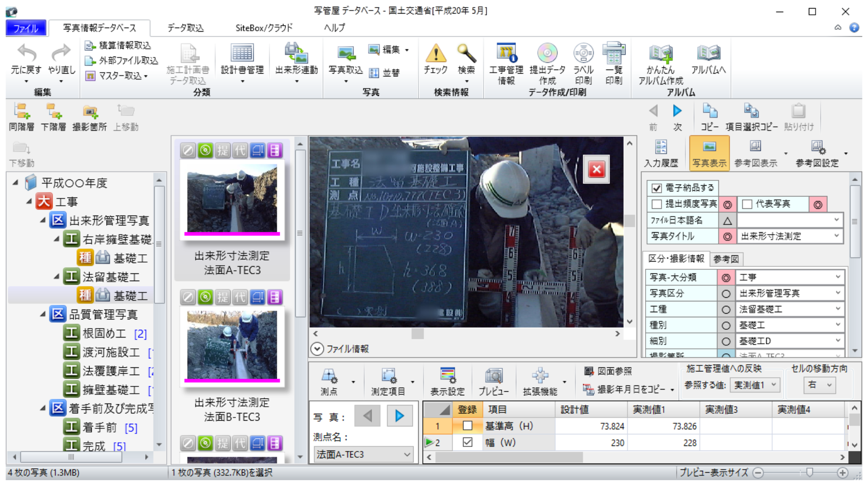Close the photo preview overlay
868x488 pixels.
coord(596,169)
